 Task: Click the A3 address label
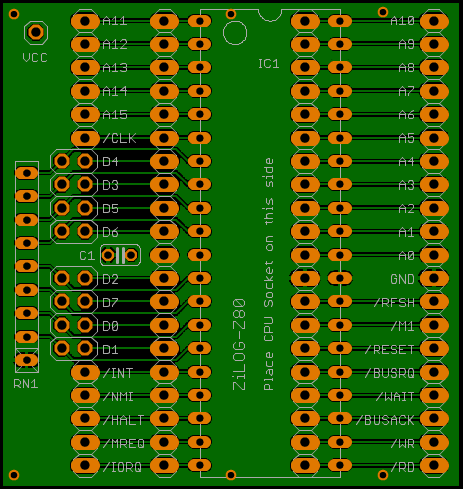[x=406, y=185]
